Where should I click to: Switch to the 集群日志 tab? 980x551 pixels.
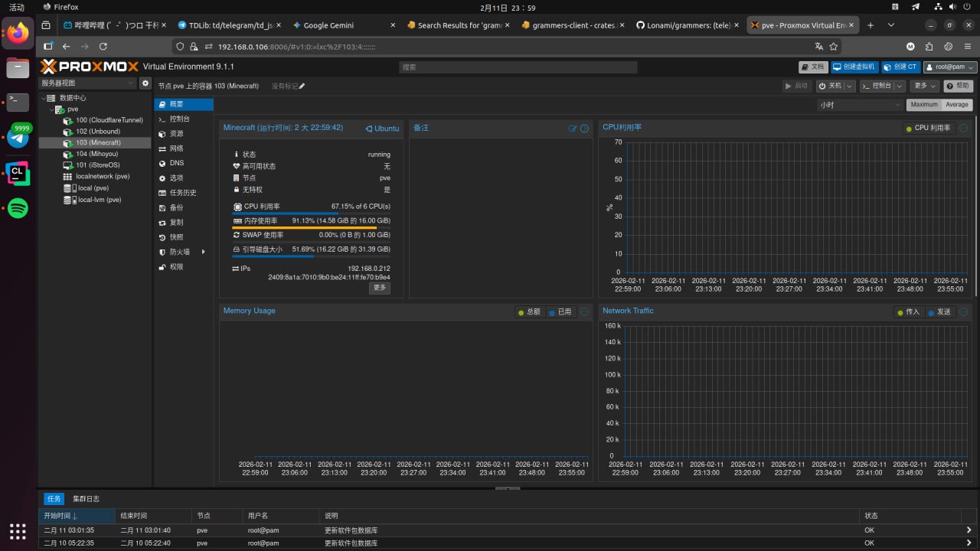86,499
